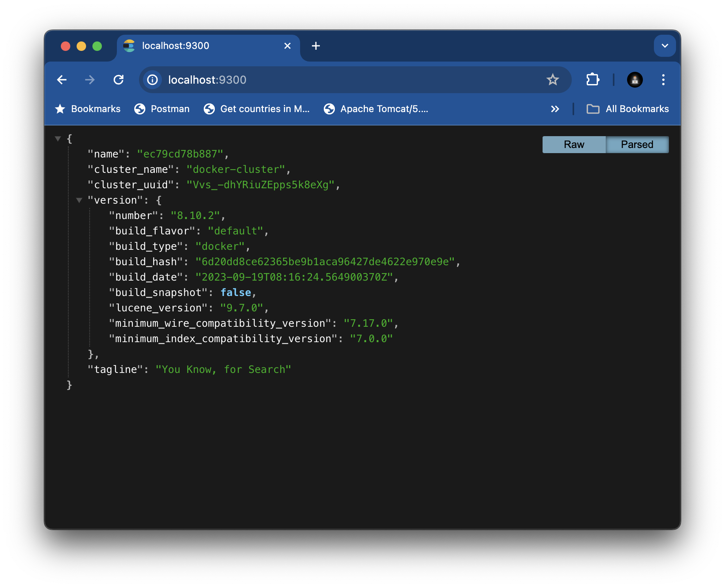Image resolution: width=725 pixels, height=588 pixels.
Task: Click the "ec79cd78b887" name value
Action: pyautogui.click(x=180, y=154)
